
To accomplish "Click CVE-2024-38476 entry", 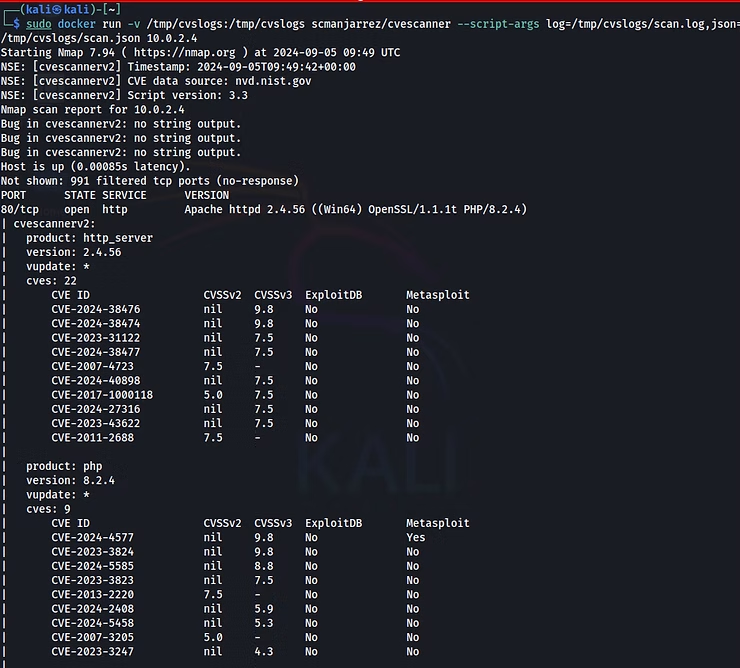I will click(96, 309).
